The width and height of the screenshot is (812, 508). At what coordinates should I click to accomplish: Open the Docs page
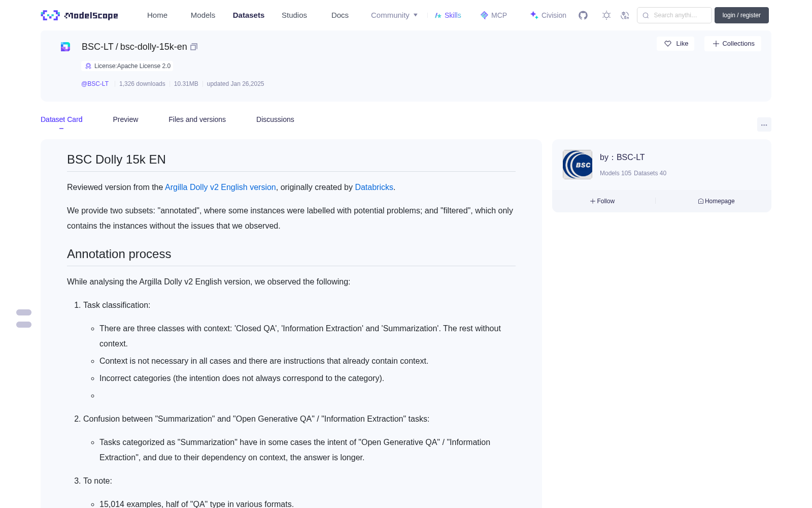pos(340,15)
